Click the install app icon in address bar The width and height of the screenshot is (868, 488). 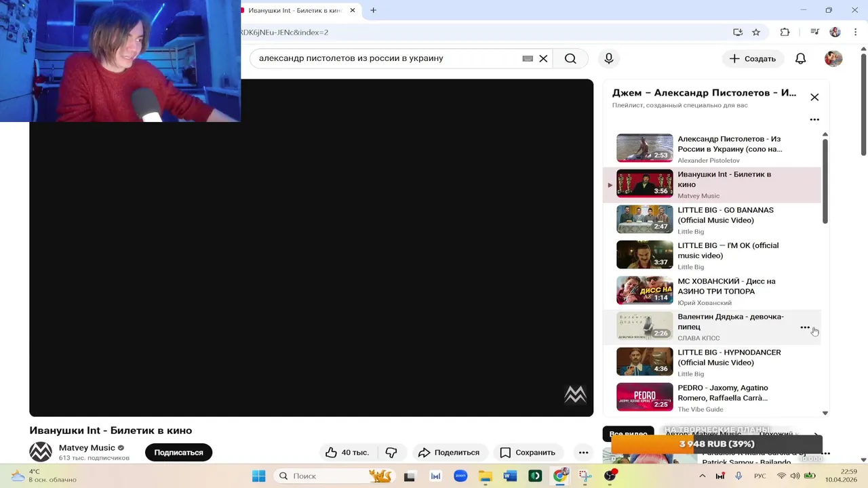pos(738,32)
